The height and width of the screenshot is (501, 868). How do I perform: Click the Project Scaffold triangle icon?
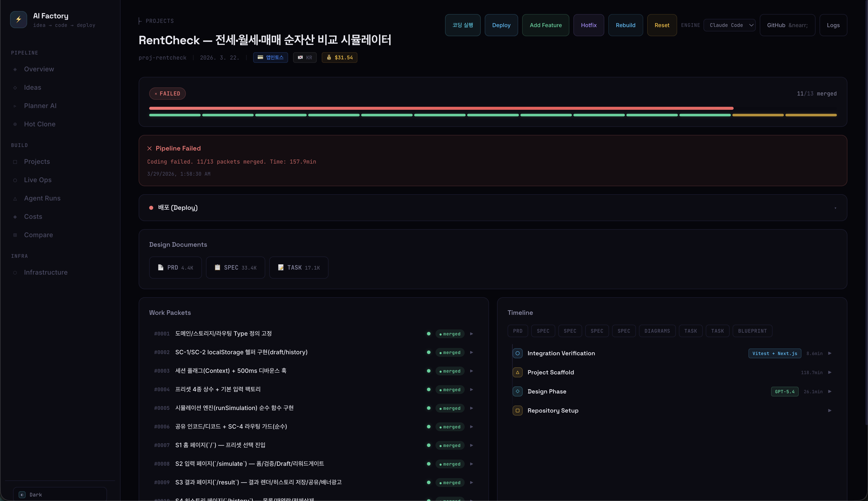click(x=517, y=372)
